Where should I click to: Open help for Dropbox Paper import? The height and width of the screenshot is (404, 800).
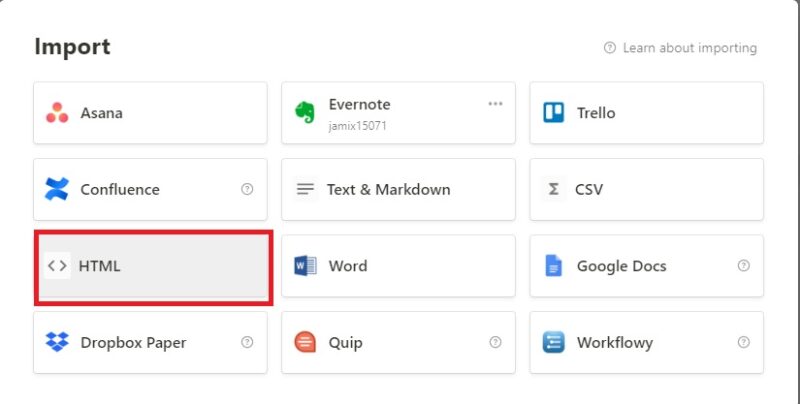[247, 342]
